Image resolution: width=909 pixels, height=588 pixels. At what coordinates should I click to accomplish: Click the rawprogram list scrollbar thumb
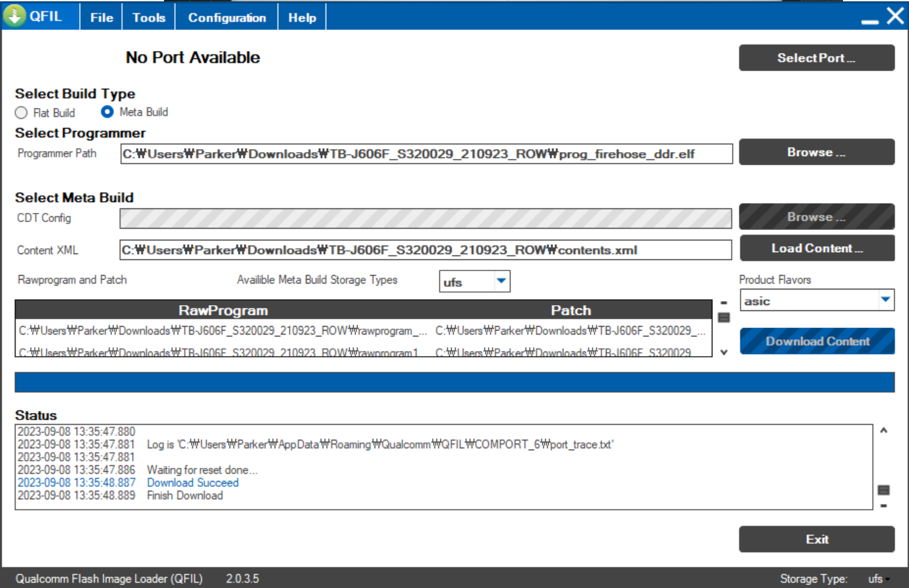pyautogui.click(x=723, y=318)
